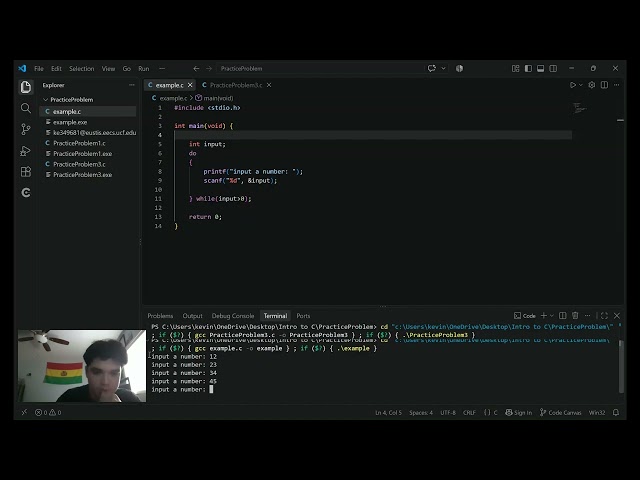Run the code with play button
The width and height of the screenshot is (640, 480).
pyautogui.click(x=573, y=85)
